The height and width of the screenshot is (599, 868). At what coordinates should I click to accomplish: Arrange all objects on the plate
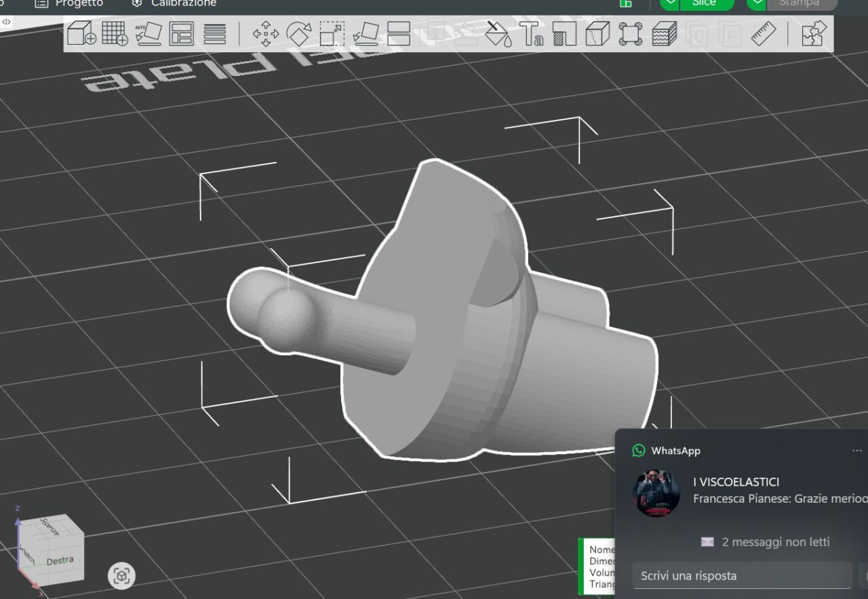(181, 33)
